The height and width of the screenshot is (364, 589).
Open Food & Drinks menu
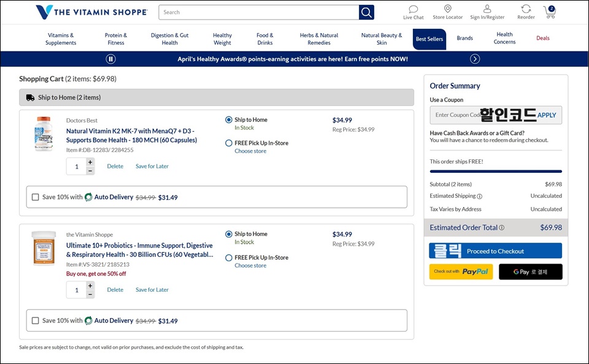[x=265, y=39]
